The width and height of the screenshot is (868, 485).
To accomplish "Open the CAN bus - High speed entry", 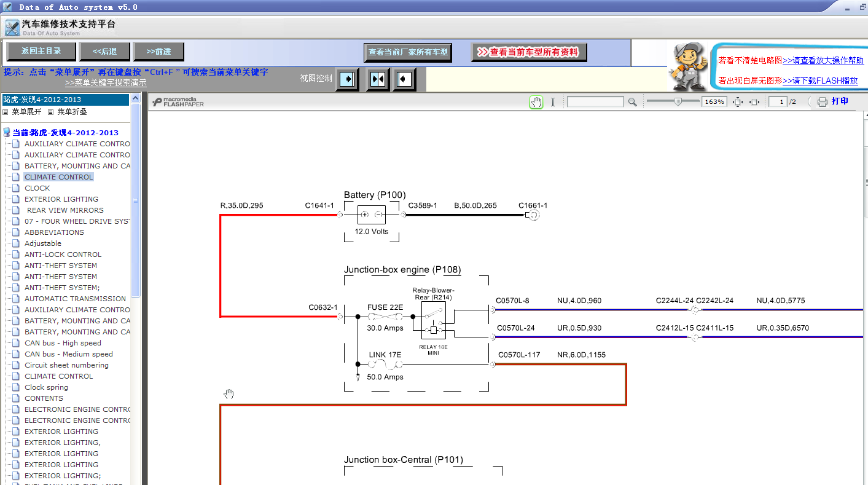I will 63,343.
